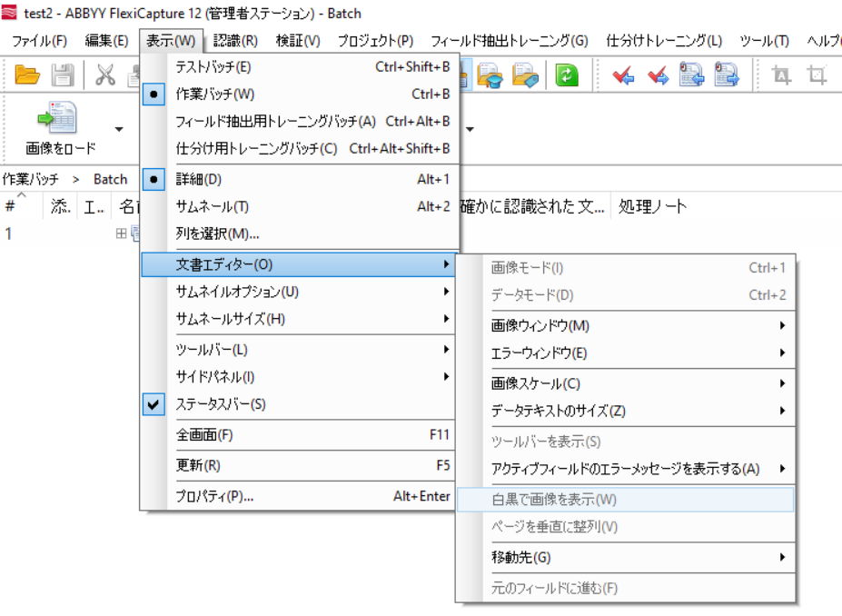Viewport: 842px width, 616px height.
Task: Open the プロジェクト(P) menu
Action: (x=375, y=41)
